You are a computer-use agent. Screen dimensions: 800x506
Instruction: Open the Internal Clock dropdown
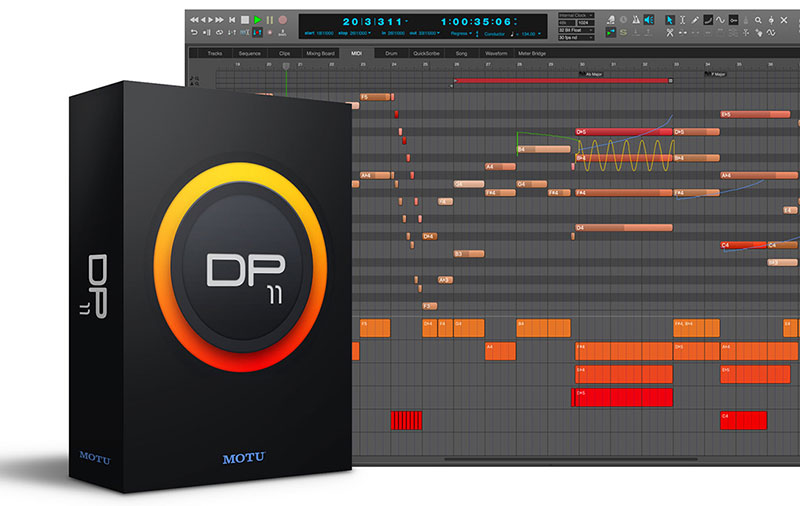[576, 15]
